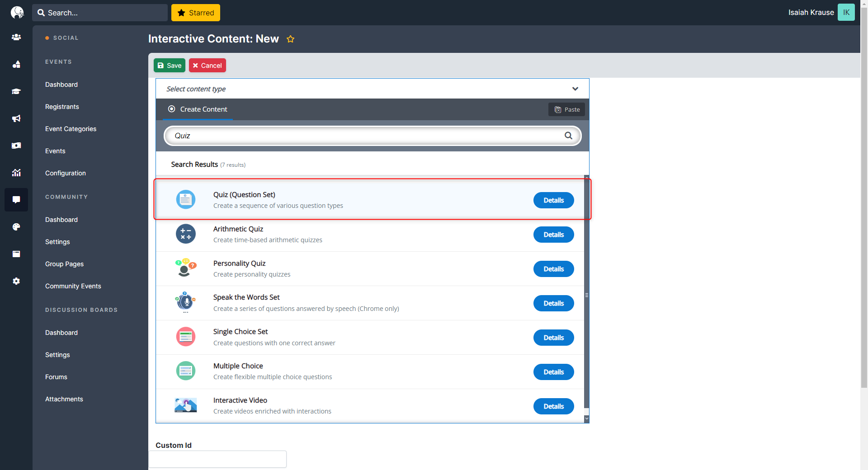The width and height of the screenshot is (868, 470).
Task: Focus the top Search field
Action: [x=100, y=13]
